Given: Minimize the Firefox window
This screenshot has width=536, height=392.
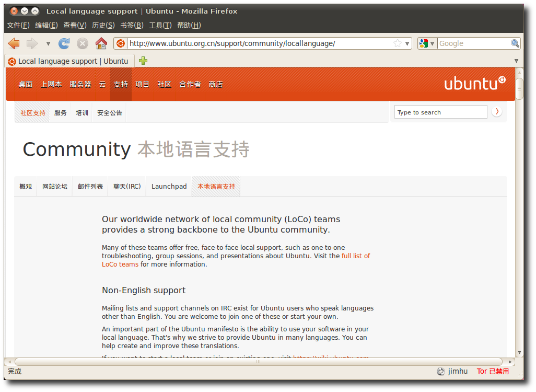Looking at the screenshot, I should tap(25, 11).
